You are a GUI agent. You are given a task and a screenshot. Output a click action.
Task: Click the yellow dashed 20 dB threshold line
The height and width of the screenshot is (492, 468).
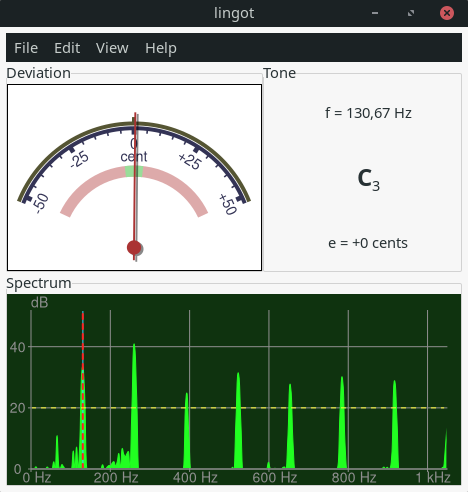tap(239, 408)
